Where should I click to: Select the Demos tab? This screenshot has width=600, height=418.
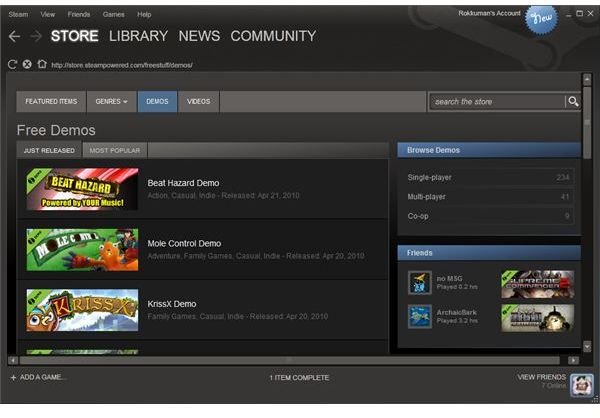coord(157,101)
